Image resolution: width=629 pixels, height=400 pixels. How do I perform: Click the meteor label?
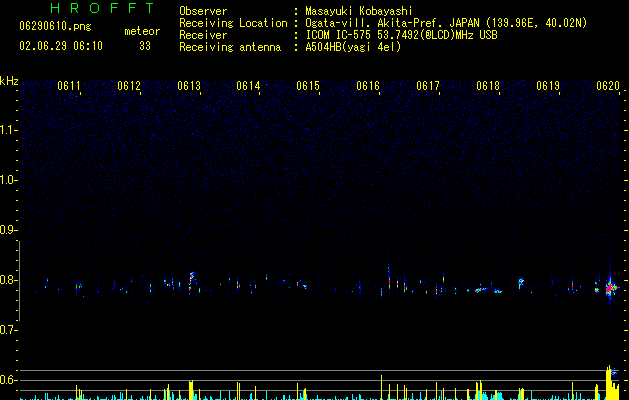[x=142, y=31]
